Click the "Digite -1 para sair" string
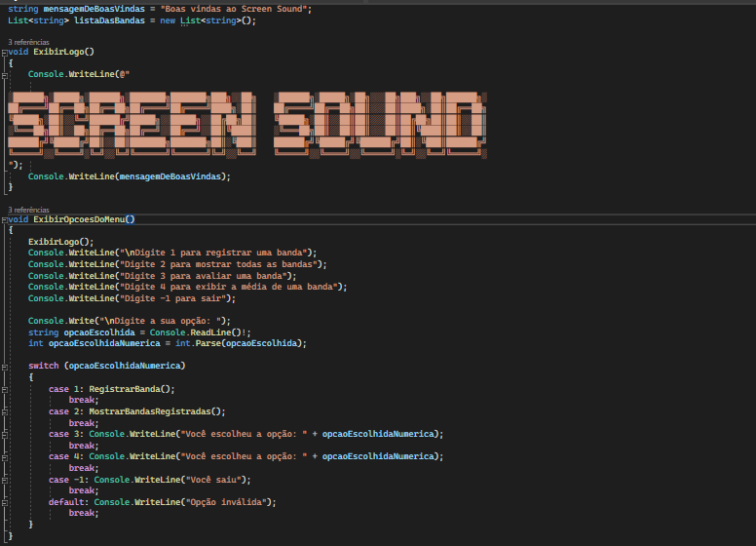Image resolution: width=756 pixels, height=546 pixels. [x=173, y=298]
